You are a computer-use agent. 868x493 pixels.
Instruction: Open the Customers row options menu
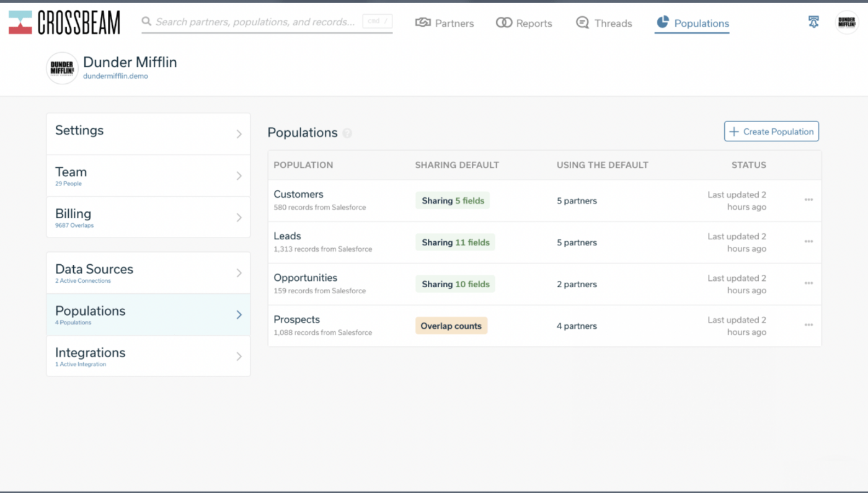(808, 200)
